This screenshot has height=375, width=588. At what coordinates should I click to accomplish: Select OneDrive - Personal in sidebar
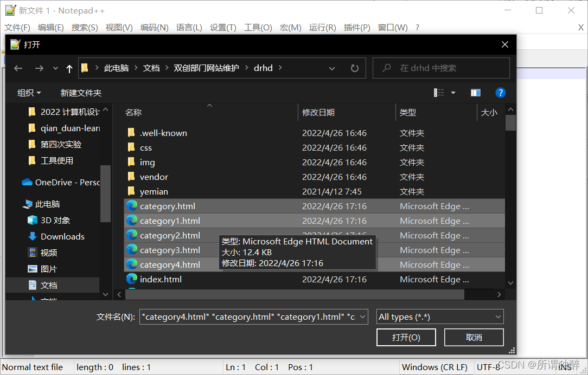click(x=61, y=182)
